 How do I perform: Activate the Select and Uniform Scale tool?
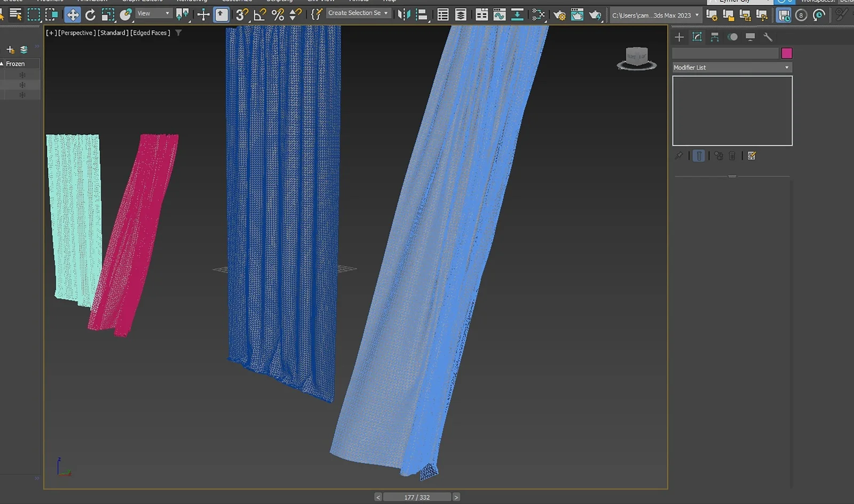point(108,14)
